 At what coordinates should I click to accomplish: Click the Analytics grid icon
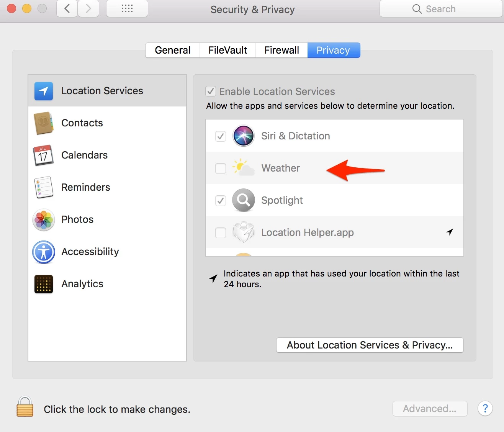[x=44, y=284]
